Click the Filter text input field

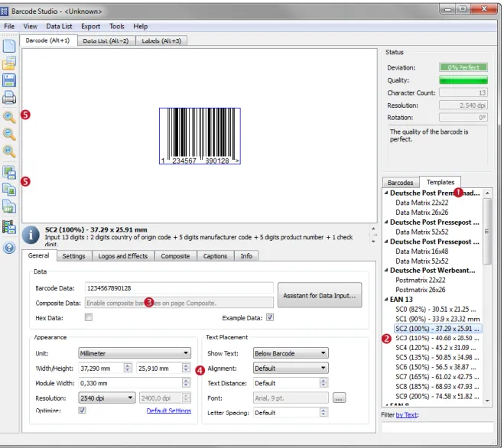437,427
